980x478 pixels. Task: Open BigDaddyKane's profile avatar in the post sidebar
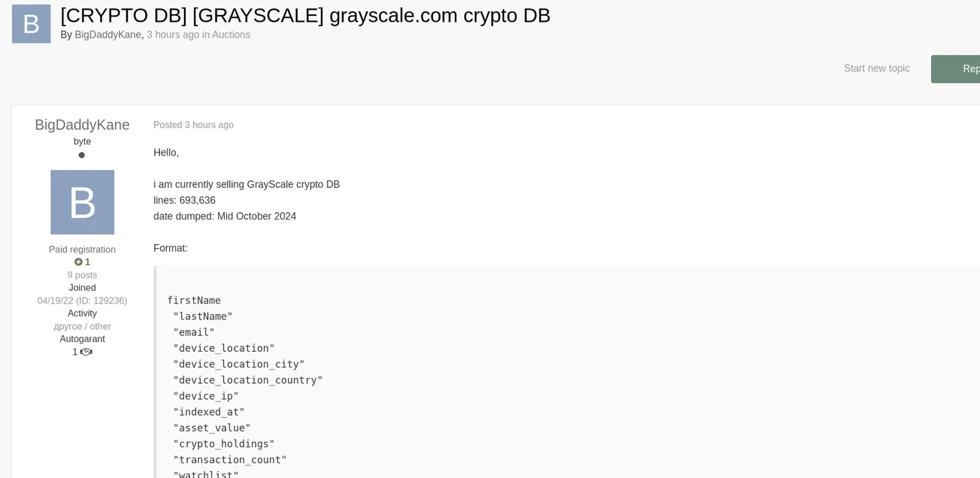point(82,201)
